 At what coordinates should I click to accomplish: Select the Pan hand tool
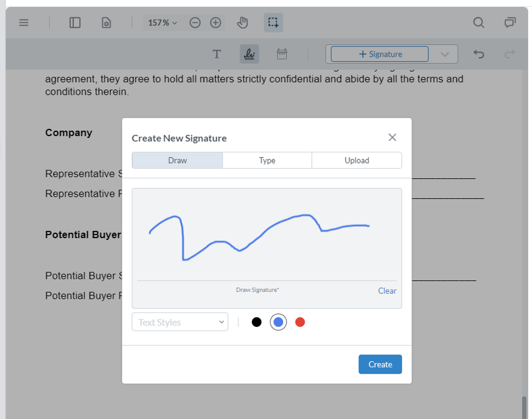(x=242, y=23)
